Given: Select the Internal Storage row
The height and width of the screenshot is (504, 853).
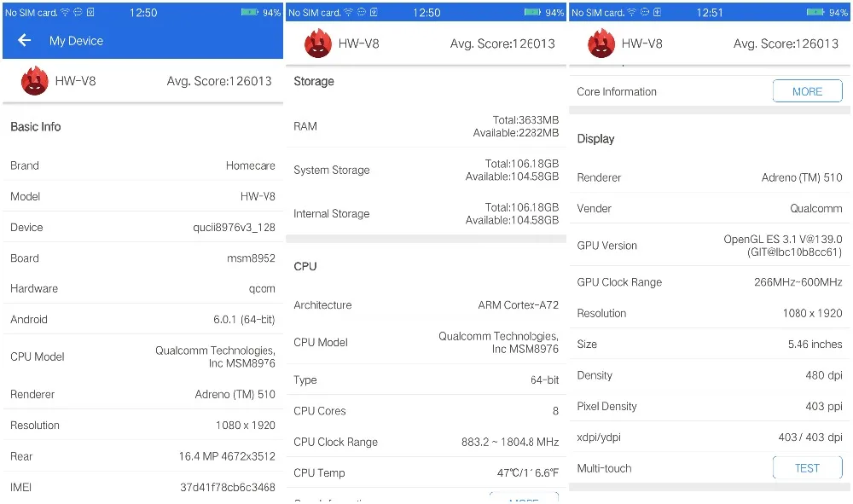Looking at the screenshot, I should (x=426, y=214).
